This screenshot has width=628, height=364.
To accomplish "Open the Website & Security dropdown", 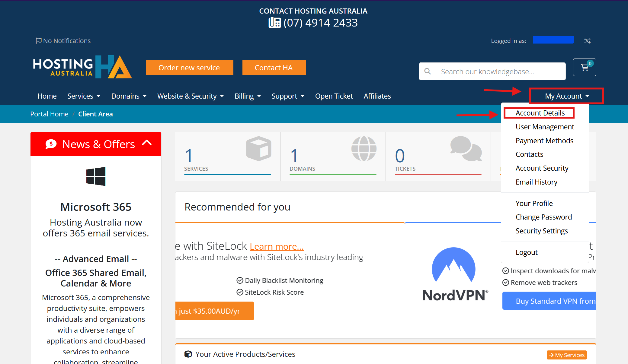I will pos(191,96).
